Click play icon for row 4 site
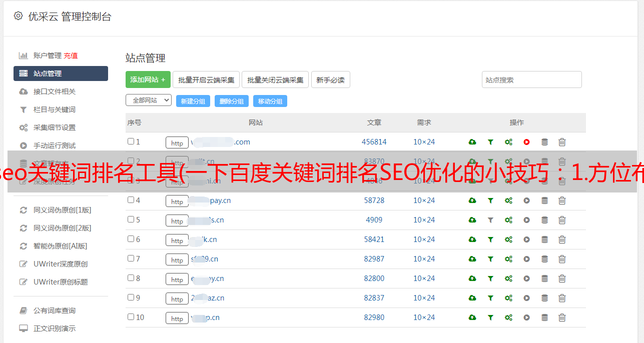The image size is (644, 343). point(526,200)
